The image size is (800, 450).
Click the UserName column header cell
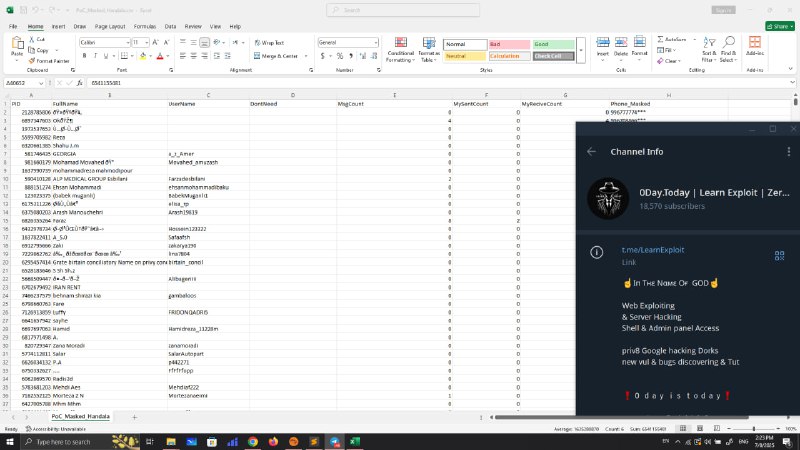pyautogui.click(x=208, y=104)
